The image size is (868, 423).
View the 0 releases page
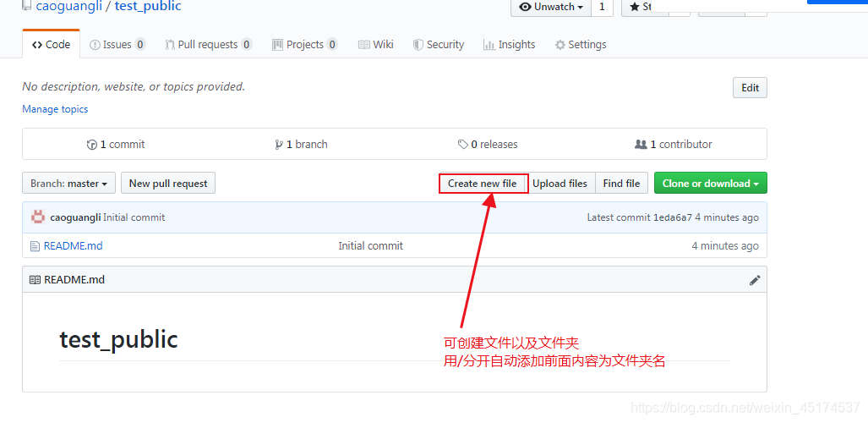click(x=488, y=144)
